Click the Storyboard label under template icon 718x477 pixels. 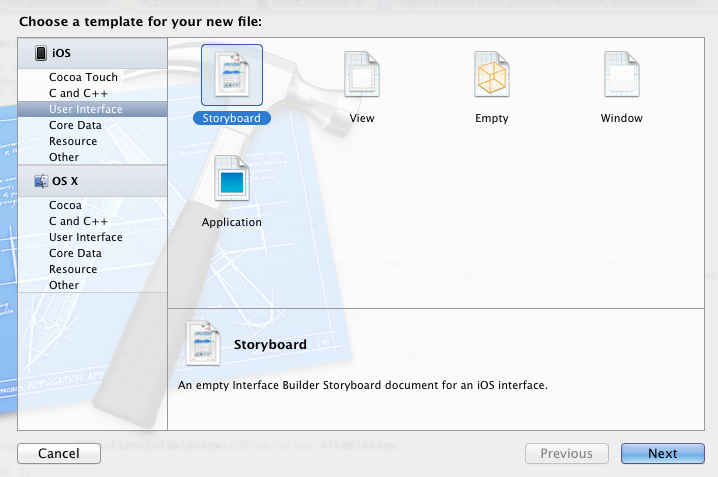point(232,118)
